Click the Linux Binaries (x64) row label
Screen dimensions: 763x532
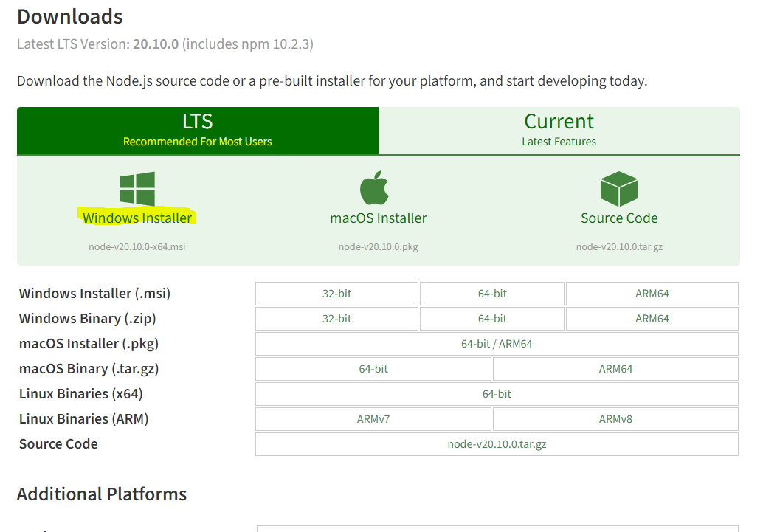click(80, 394)
